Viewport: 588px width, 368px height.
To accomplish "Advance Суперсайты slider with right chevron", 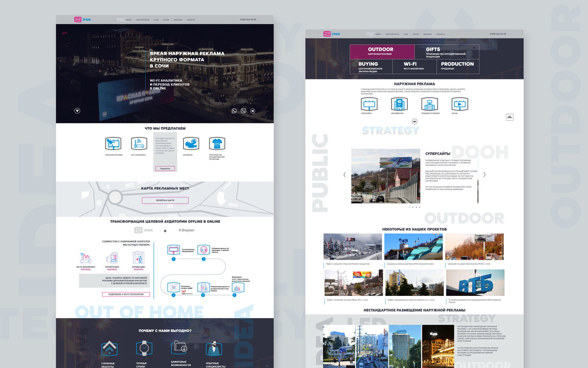I will coord(485,175).
